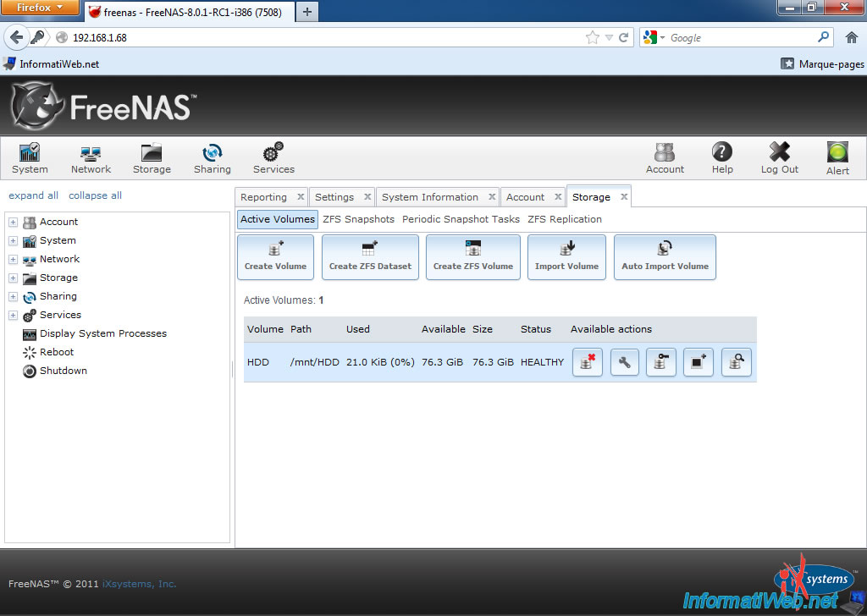Open the Services toolbar icon

click(273, 158)
